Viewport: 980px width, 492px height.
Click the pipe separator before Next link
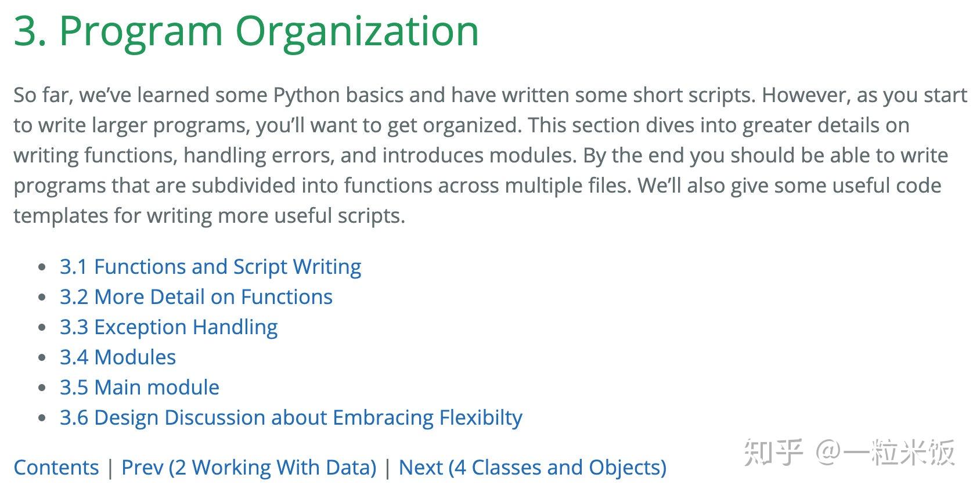pyautogui.click(x=387, y=468)
